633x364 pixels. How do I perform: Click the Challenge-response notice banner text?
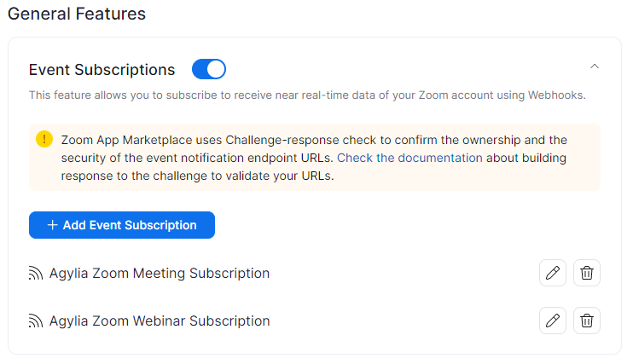(x=314, y=158)
